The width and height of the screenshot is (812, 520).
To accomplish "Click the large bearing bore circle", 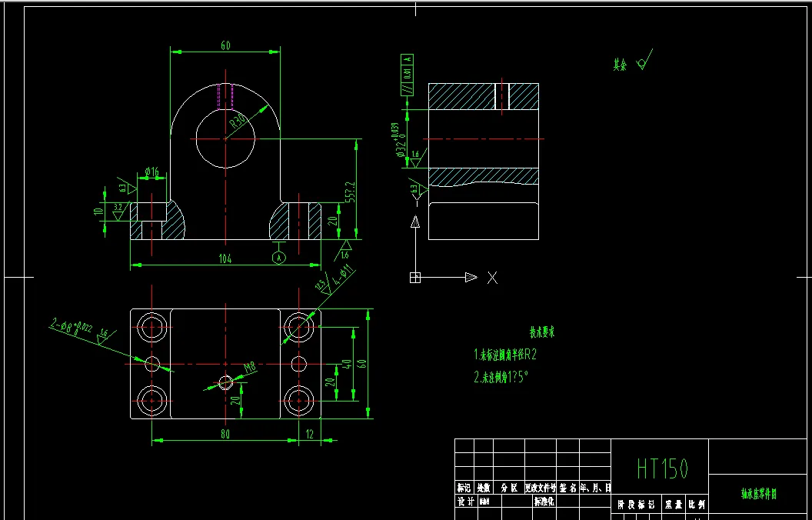I will [225, 138].
